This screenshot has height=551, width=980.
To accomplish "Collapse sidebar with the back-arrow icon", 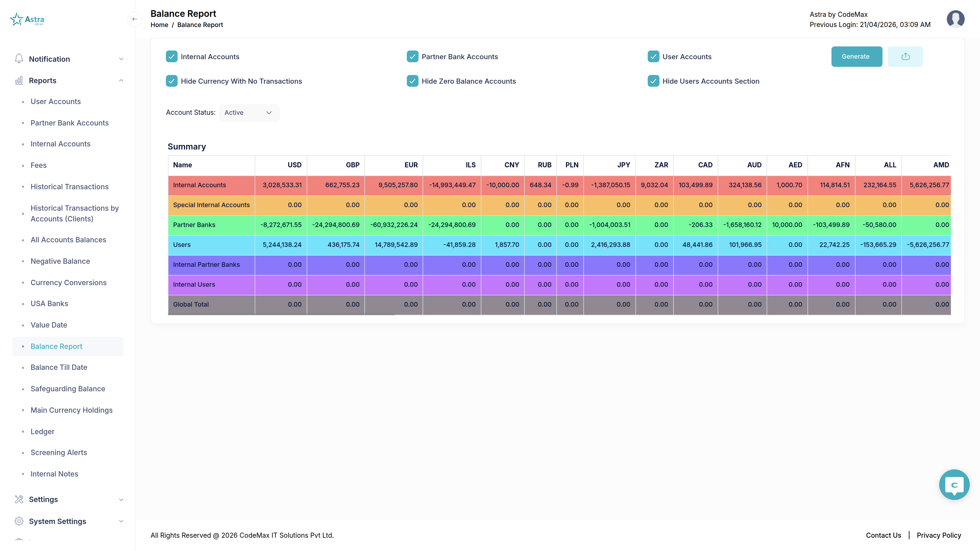I will pos(135,19).
